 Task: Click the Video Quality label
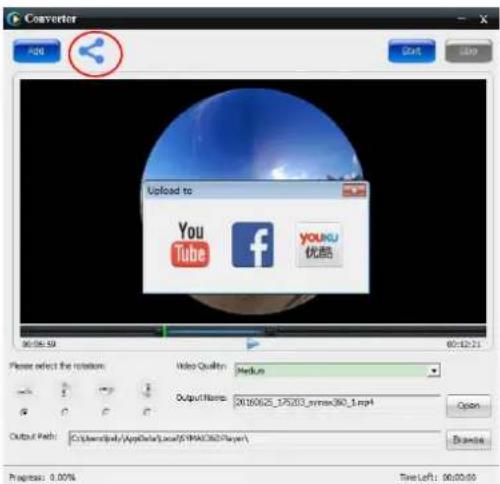coord(201,366)
